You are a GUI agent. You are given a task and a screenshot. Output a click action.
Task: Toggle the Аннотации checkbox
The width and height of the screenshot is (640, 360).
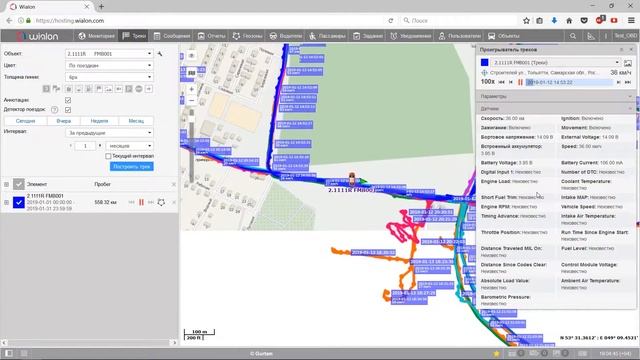click(x=68, y=100)
